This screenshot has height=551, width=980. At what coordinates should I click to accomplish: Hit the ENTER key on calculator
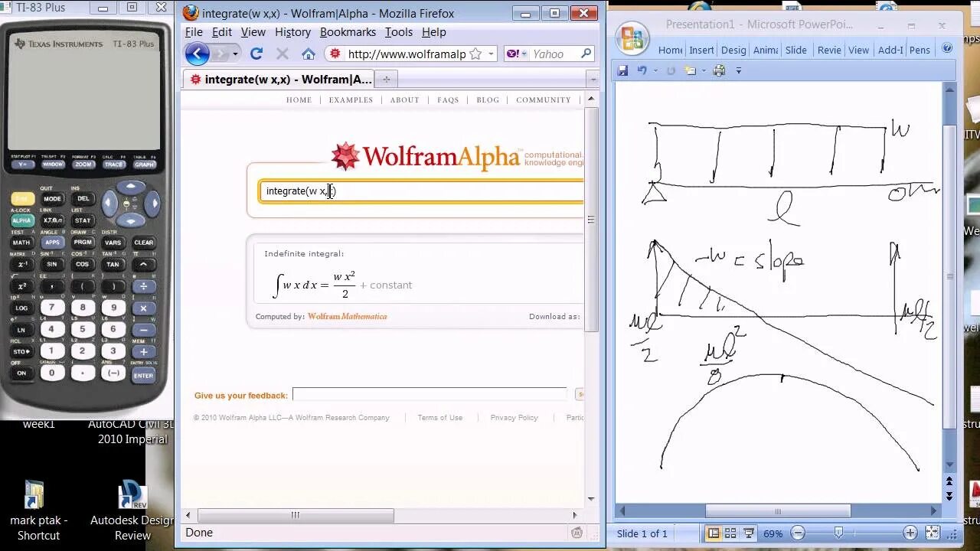click(143, 376)
